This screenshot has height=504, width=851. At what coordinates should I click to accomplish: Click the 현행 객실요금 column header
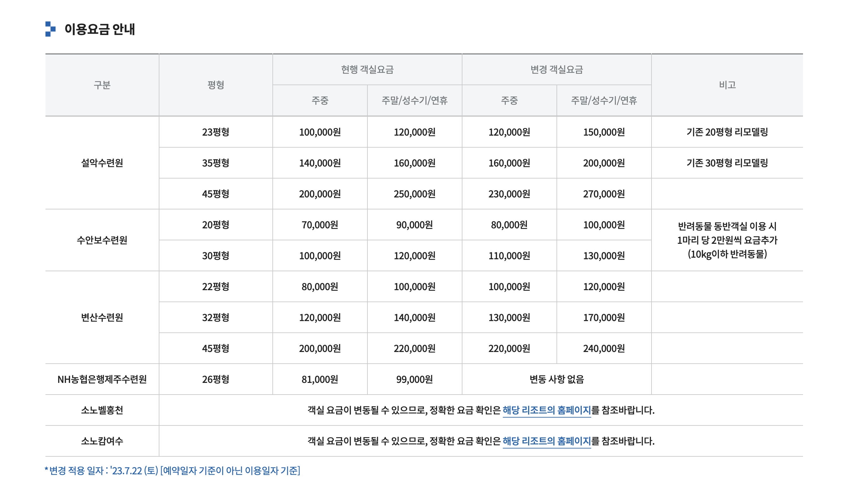(x=367, y=70)
